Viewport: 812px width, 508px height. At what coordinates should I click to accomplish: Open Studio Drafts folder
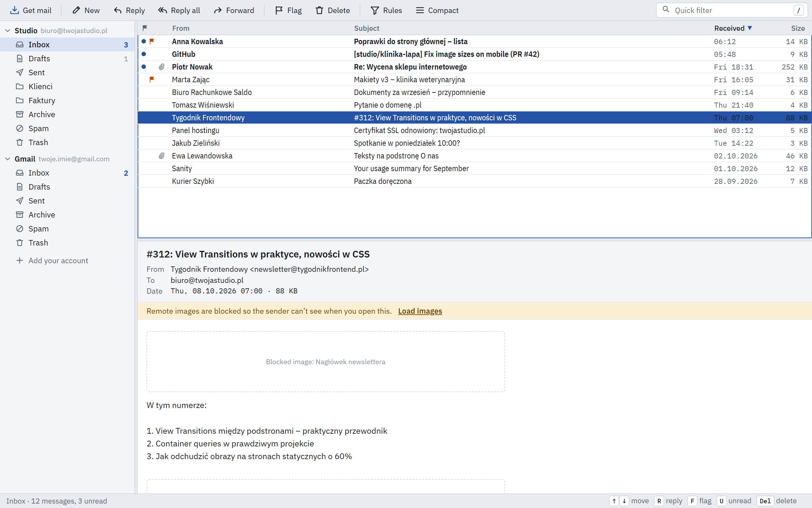click(67, 58)
